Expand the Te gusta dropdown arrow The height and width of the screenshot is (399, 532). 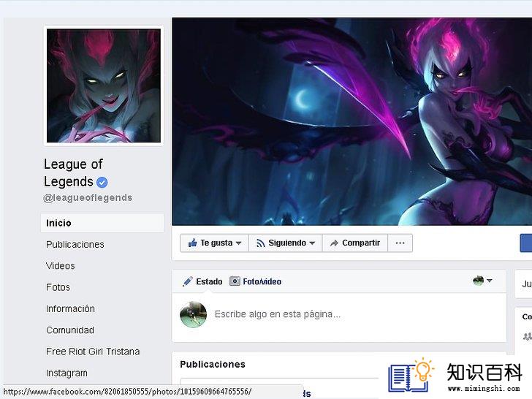(x=238, y=243)
